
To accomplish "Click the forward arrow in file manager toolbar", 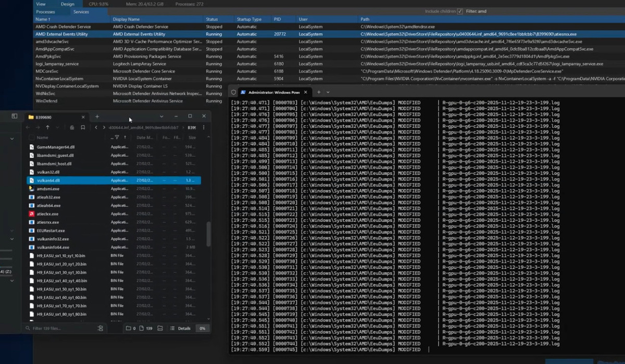I will click(37, 127).
